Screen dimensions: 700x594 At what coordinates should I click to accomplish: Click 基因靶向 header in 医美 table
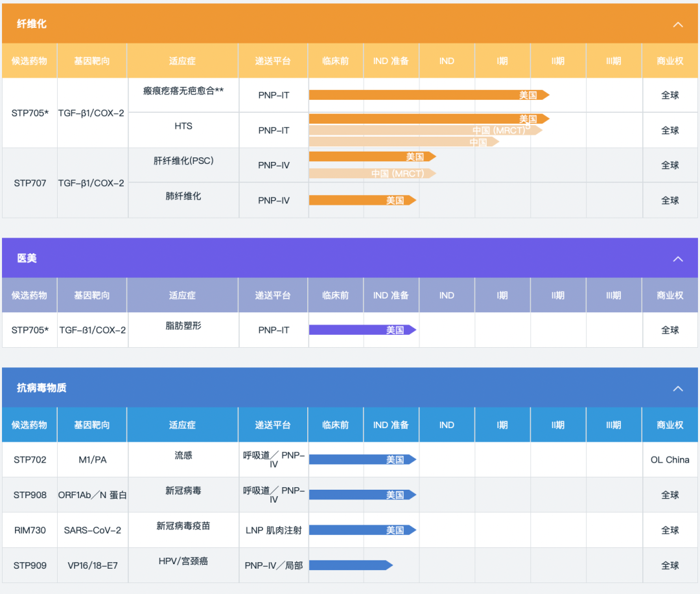pyautogui.click(x=92, y=295)
